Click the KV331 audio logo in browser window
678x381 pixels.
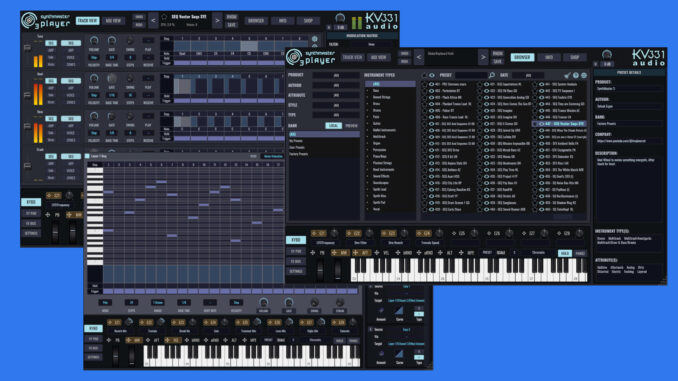point(648,57)
